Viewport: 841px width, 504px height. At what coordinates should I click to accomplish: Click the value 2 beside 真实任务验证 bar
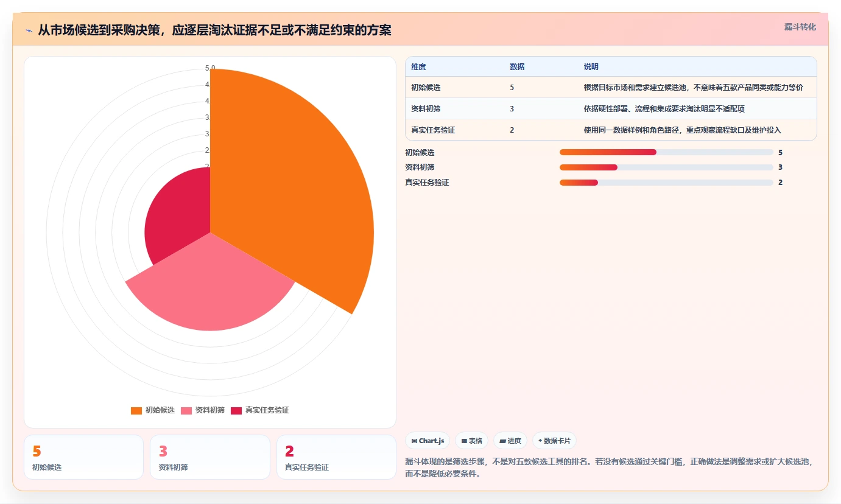coord(780,183)
